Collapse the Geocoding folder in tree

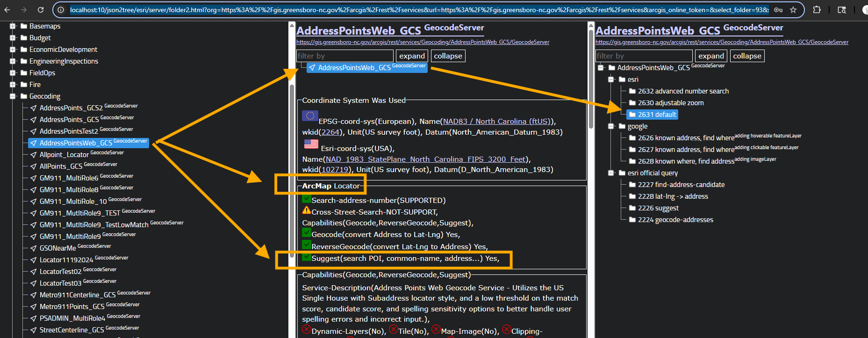click(x=13, y=96)
